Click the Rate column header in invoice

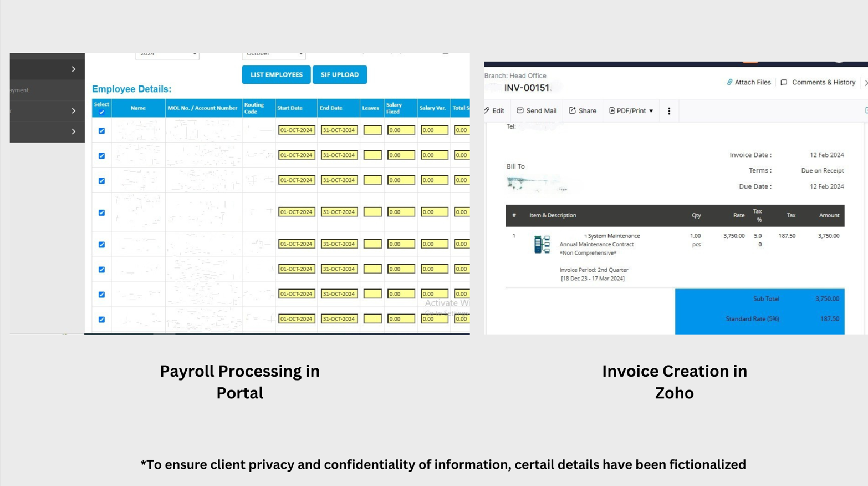click(739, 215)
